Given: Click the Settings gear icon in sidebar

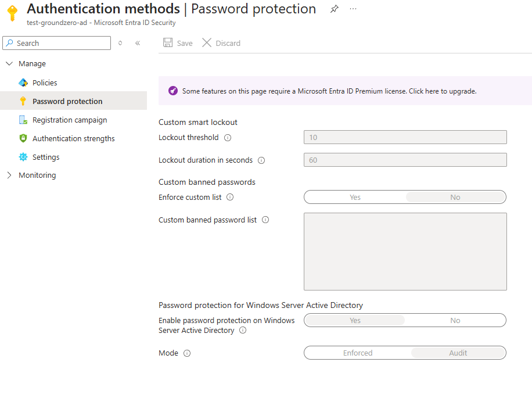Looking at the screenshot, I should pyautogui.click(x=23, y=157).
